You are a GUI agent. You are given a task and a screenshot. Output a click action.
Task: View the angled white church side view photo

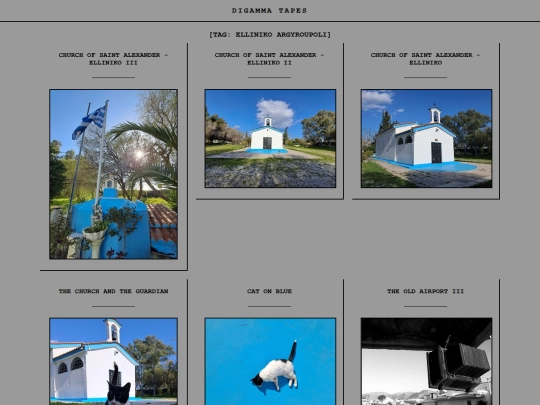(x=426, y=138)
